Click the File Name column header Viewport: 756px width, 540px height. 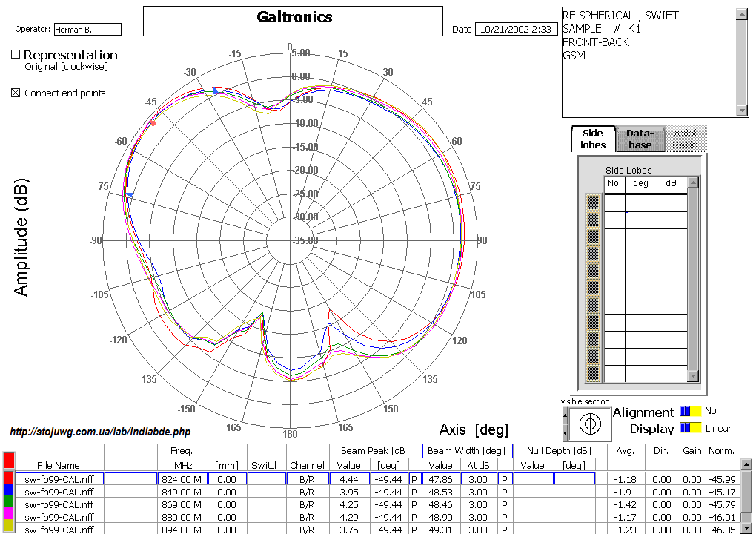(59, 465)
